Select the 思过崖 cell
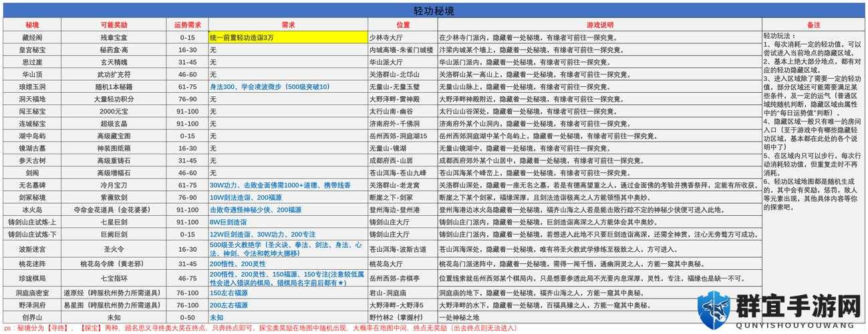 (33, 62)
